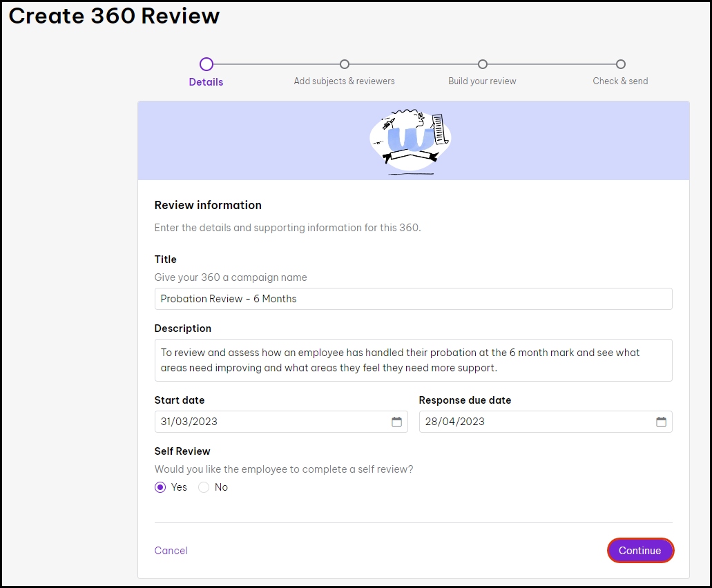Select Yes for self review
This screenshot has height=588, width=712.
[x=160, y=487]
